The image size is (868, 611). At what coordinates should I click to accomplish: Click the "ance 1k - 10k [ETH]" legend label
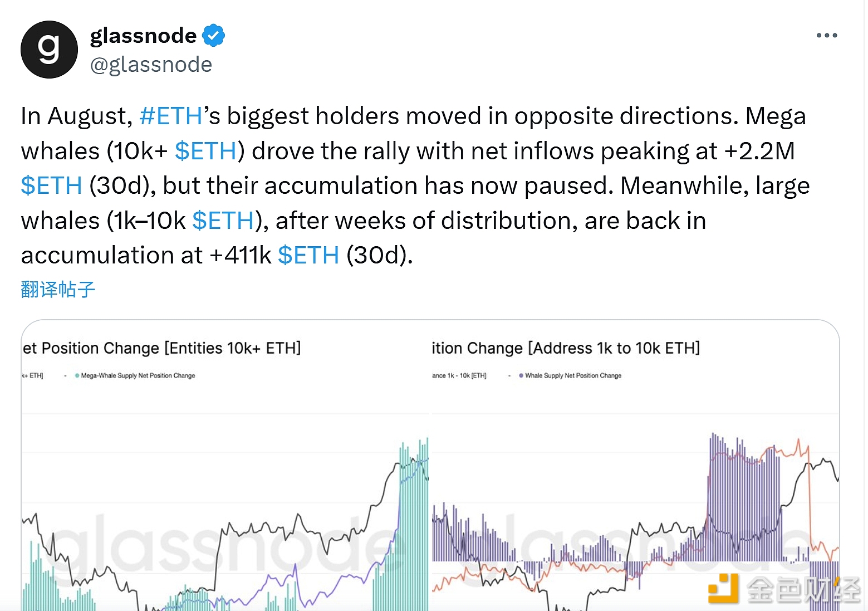tap(459, 376)
